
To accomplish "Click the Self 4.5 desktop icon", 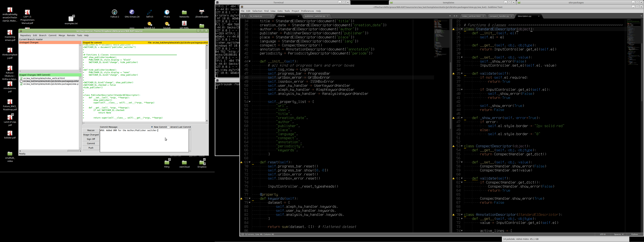I will coord(149,13).
